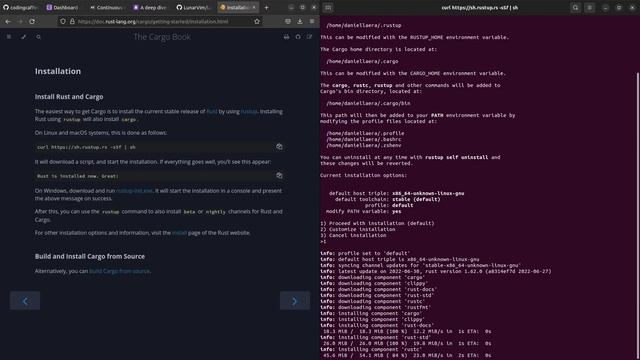Print the Cargo Book page
Viewport: 640px width, 360px height.
tap(287, 37)
